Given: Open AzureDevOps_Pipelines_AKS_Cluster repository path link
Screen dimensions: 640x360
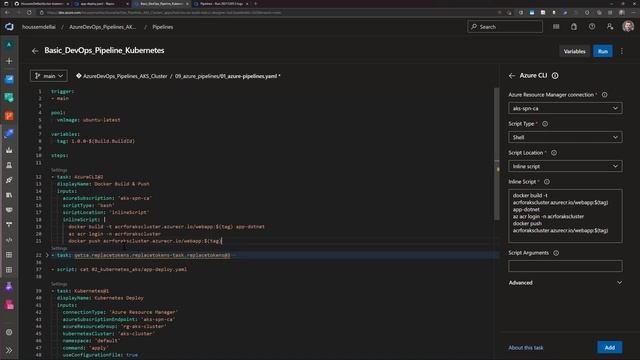Looking at the screenshot, I should (125, 76).
